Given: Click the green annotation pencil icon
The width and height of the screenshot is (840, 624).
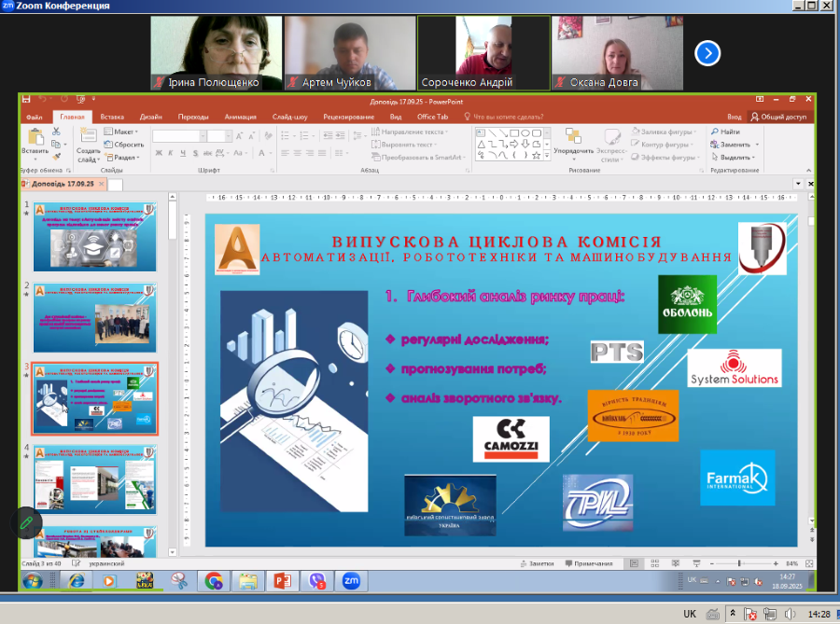Looking at the screenshot, I should click(x=26, y=522).
